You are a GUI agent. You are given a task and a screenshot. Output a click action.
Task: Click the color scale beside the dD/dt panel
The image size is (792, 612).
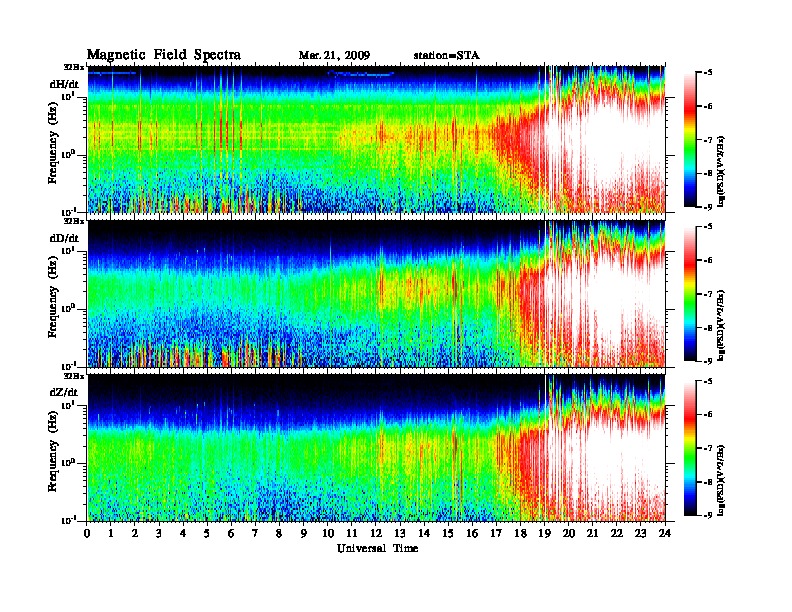pos(690,294)
